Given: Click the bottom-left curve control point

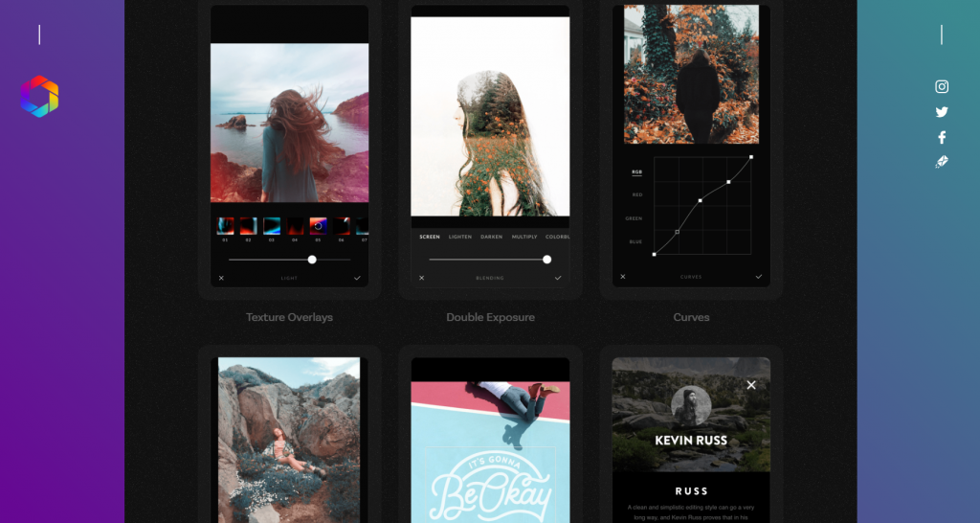Looking at the screenshot, I should point(655,255).
